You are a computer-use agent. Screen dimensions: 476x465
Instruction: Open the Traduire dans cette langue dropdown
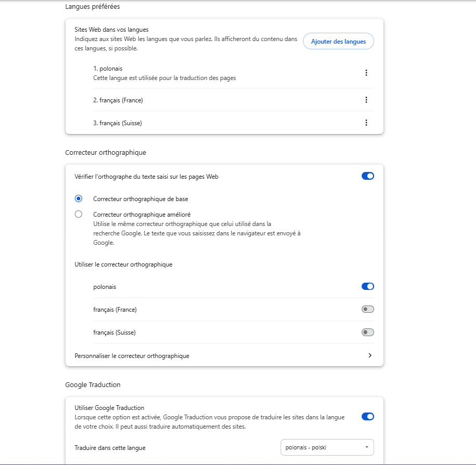click(326, 447)
